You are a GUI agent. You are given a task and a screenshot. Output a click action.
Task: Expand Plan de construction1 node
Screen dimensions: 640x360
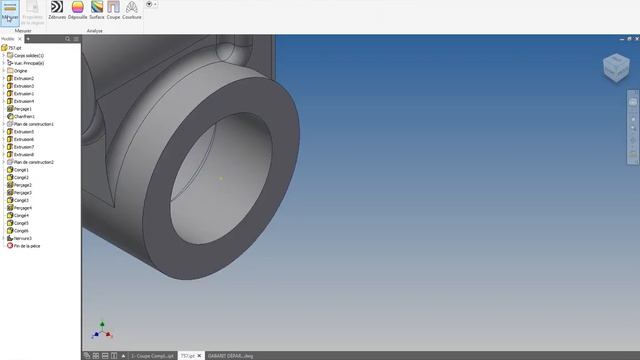[x=4, y=124]
